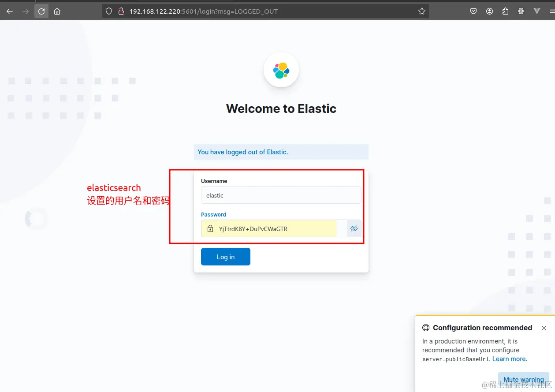Screen dimensions: 555x392
Task: Focus the Username input field
Action: (281, 195)
